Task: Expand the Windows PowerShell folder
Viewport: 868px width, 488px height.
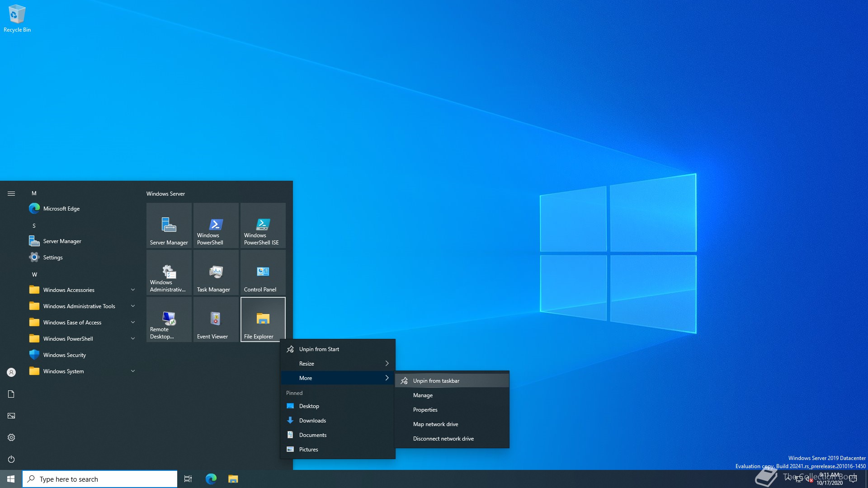Action: (82, 338)
